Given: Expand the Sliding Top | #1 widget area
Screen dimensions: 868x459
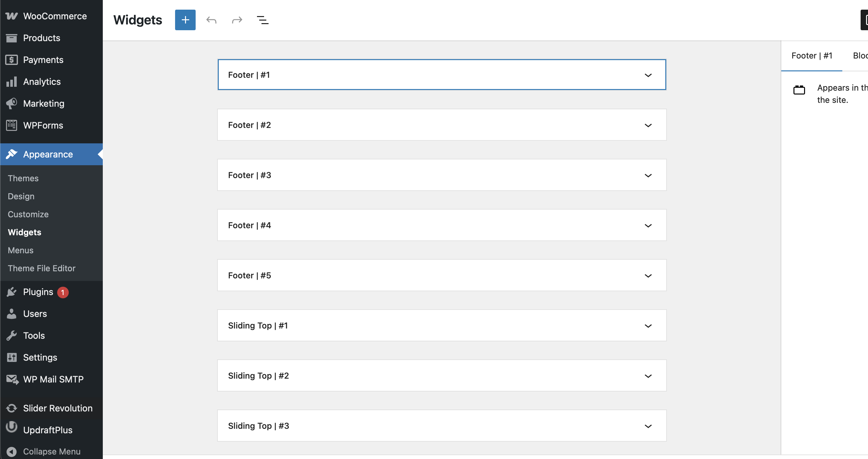Looking at the screenshot, I should point(648,326).
